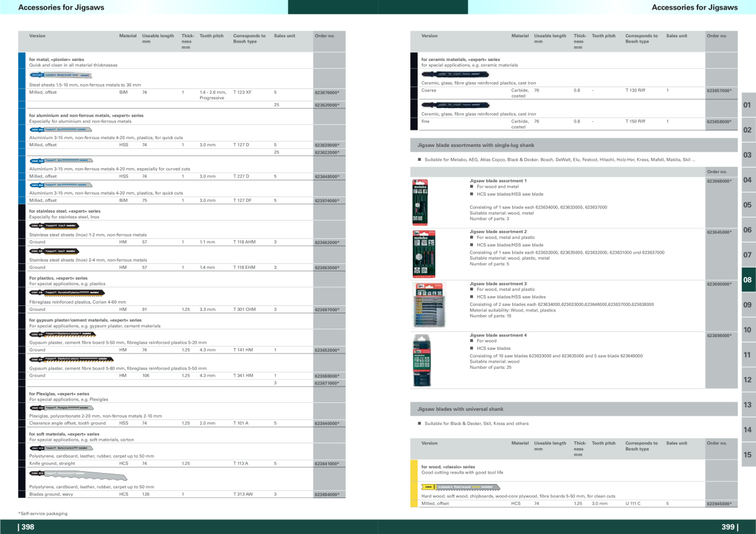
Task: Click order number 623639000
Action: (327, 145)
